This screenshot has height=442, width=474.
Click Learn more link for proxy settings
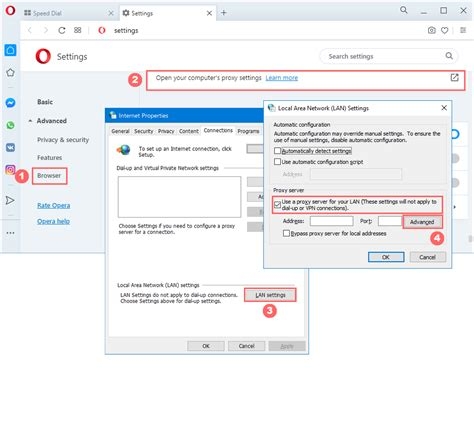pyautogui.click(x=282, y=78)
